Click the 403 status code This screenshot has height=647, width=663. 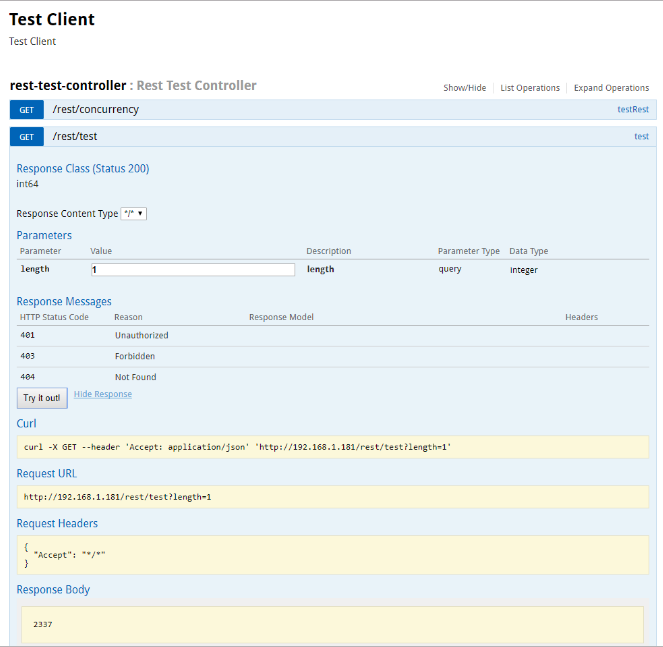[27, 356]
